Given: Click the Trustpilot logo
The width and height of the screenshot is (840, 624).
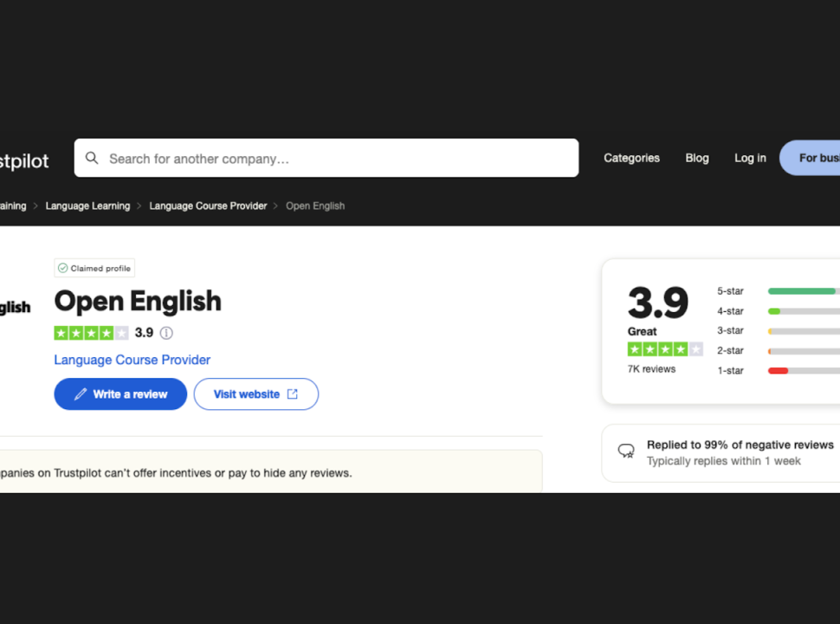Looking at the screenshot, I should (x=24, y=161).
